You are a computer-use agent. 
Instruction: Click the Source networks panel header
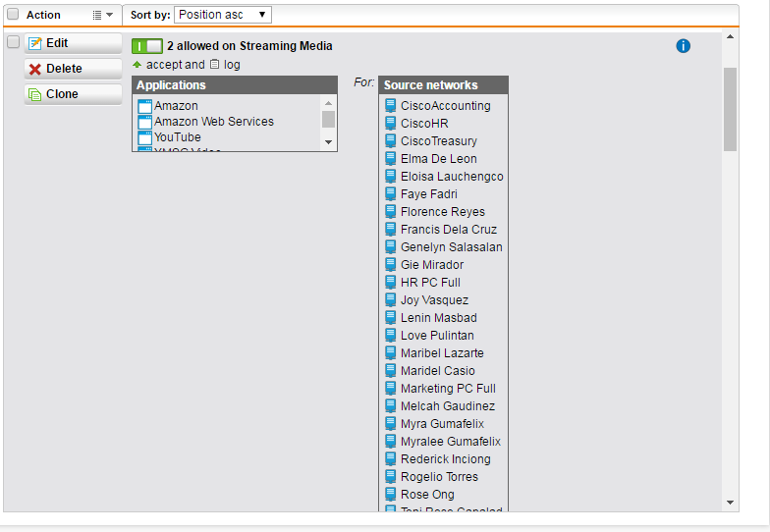(x=444, y=84)
